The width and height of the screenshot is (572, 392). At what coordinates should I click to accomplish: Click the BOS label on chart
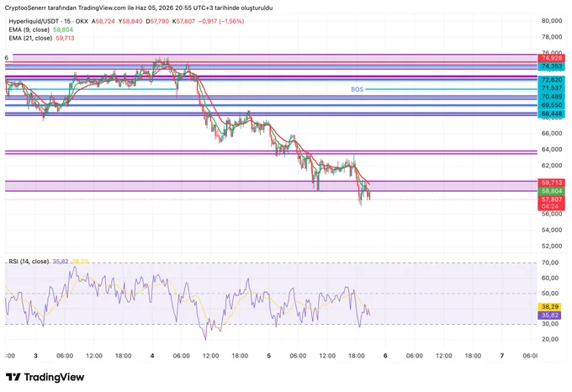pos(357,89)
